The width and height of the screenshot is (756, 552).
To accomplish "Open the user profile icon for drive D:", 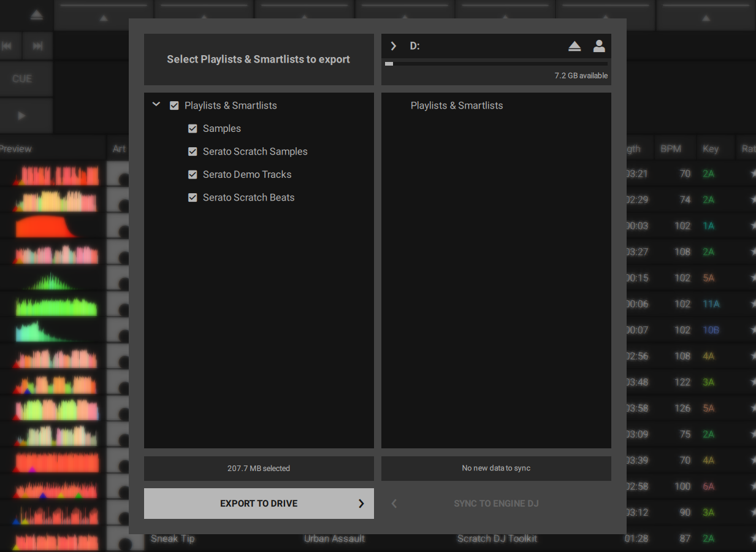I will point(599,46).
